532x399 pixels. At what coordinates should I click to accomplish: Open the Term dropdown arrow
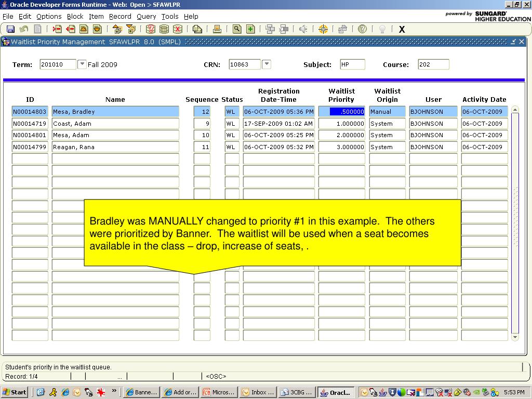82,64
